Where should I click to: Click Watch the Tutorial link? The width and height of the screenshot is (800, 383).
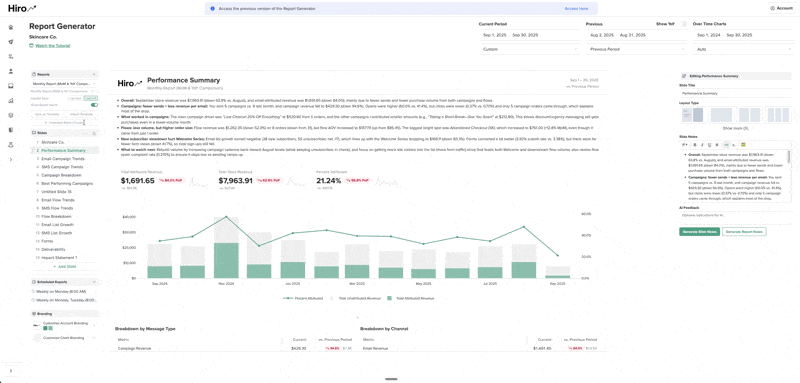pos(53,46)
